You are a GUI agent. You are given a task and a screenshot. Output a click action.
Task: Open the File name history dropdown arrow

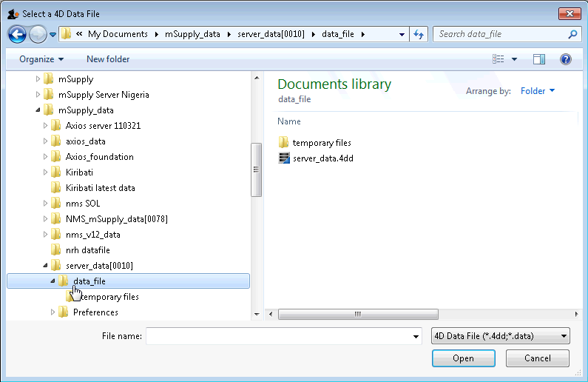(416, 336)
